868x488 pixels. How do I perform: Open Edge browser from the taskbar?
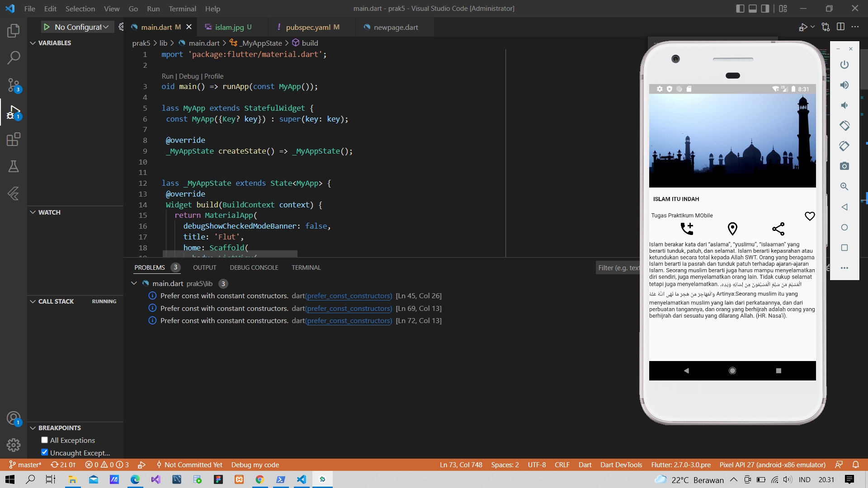135,479
